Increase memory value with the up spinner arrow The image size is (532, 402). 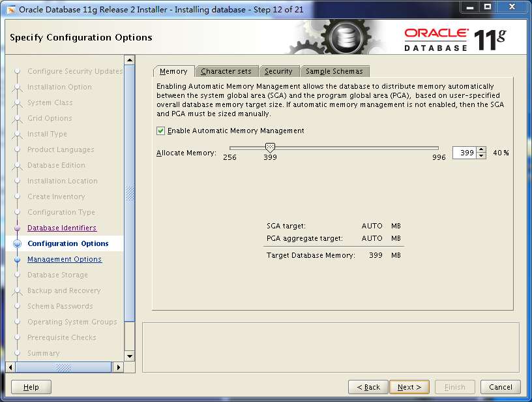point(480,149)
